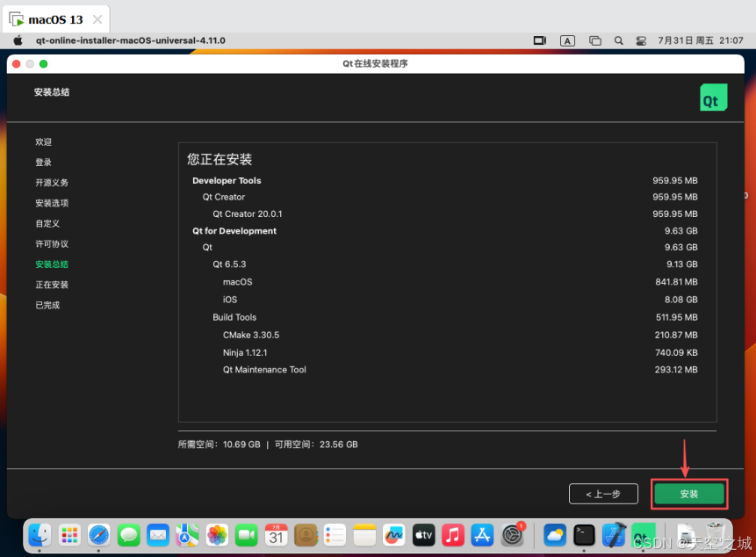This screenshot has height=557, width=756.
Task: Select 欢迎 step in the sidebar
Action: tap(43, 141)
